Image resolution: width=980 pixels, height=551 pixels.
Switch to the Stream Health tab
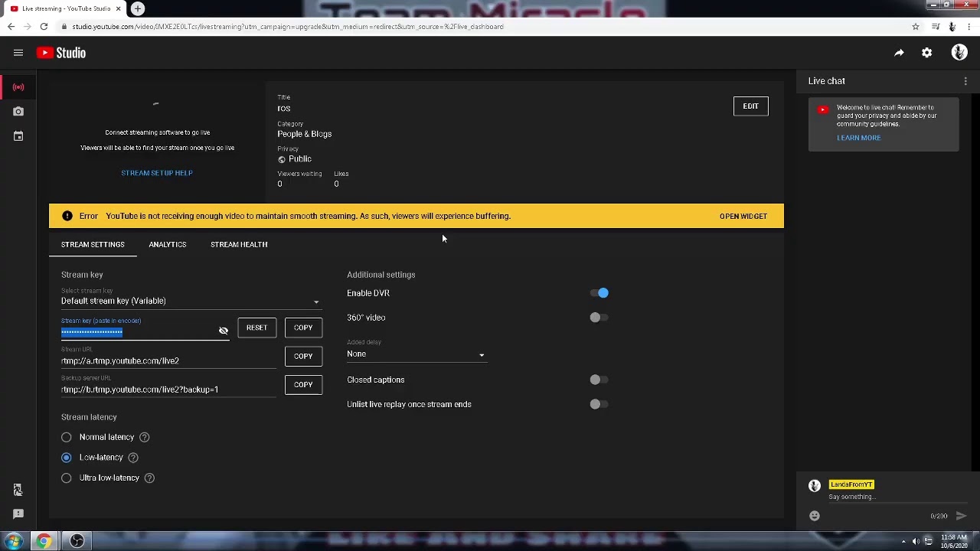point(239,244)
